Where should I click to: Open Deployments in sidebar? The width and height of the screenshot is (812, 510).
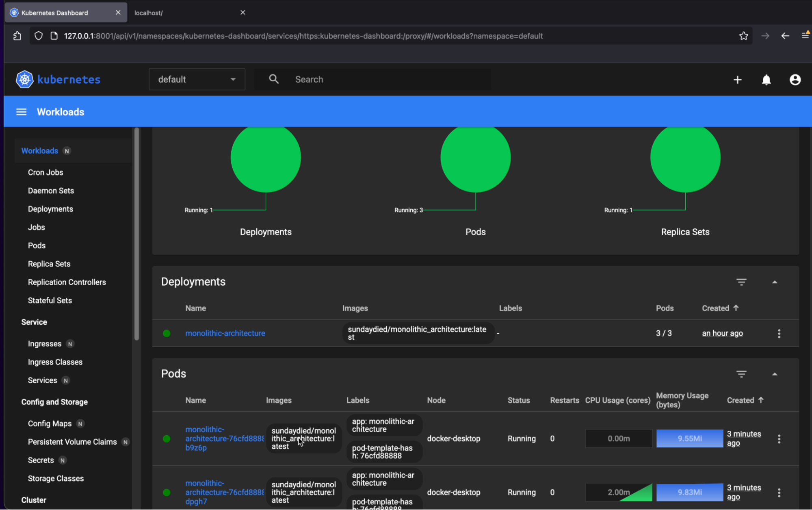pyautogui.click(x=50, y=209)
